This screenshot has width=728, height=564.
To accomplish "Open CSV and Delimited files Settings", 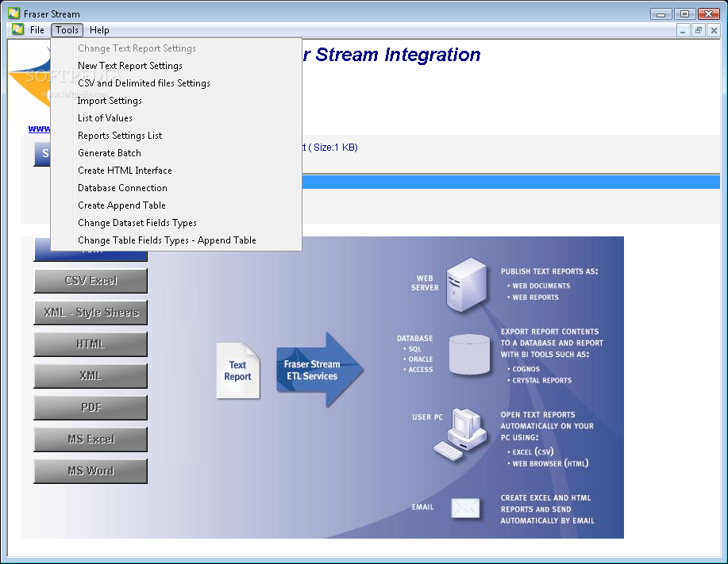I will [144, 83].
